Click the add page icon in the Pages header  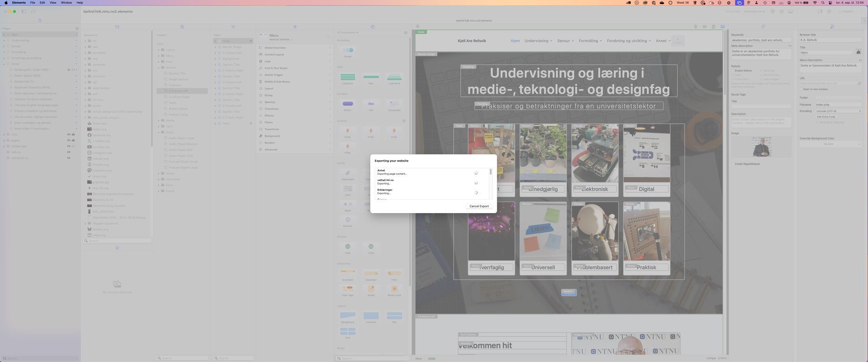[x=77, y=29]
